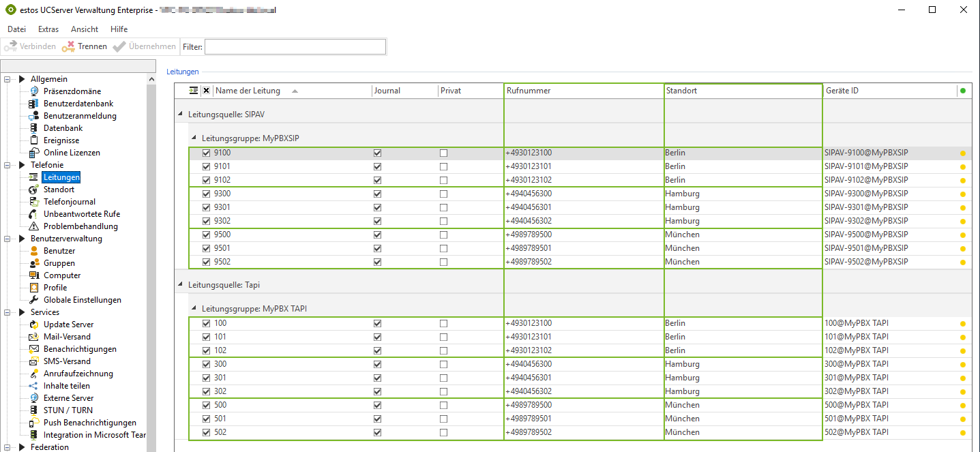Click the Anrufaufzeichnung icon in Services
This screenshot has height=452, width=980.
pyautogui.click(x=34, y=374)
